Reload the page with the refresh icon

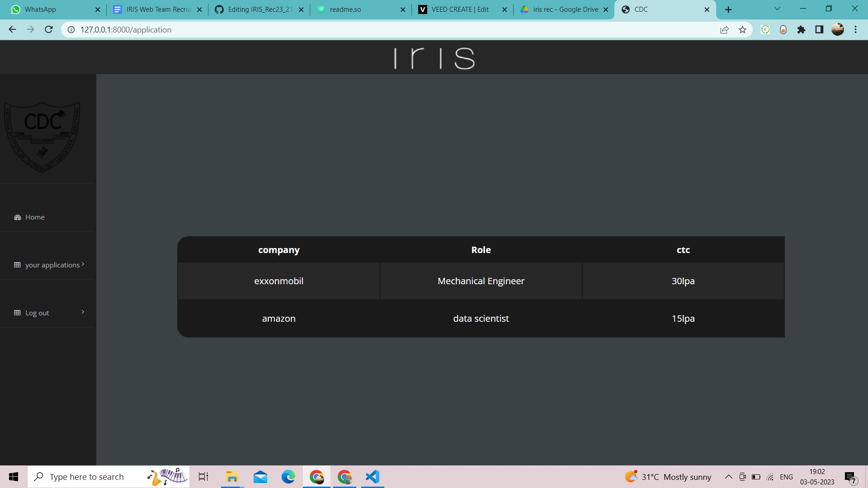tap(49, 30)
